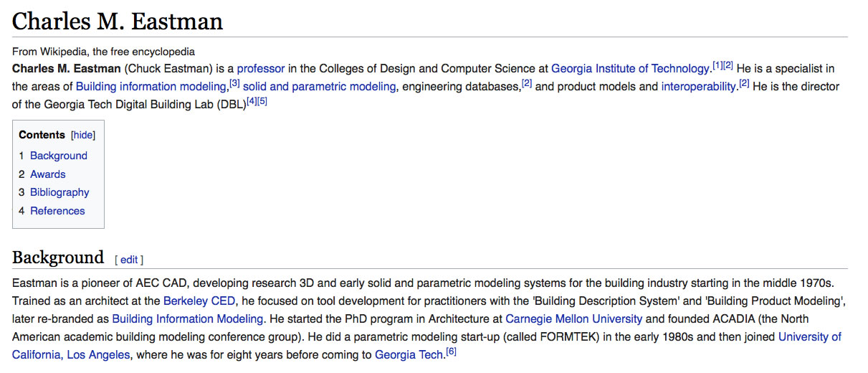This screenshot has width=868, height=373.
Task: Visit Georgia Institute of Technology article
Action: click(630, 69)
